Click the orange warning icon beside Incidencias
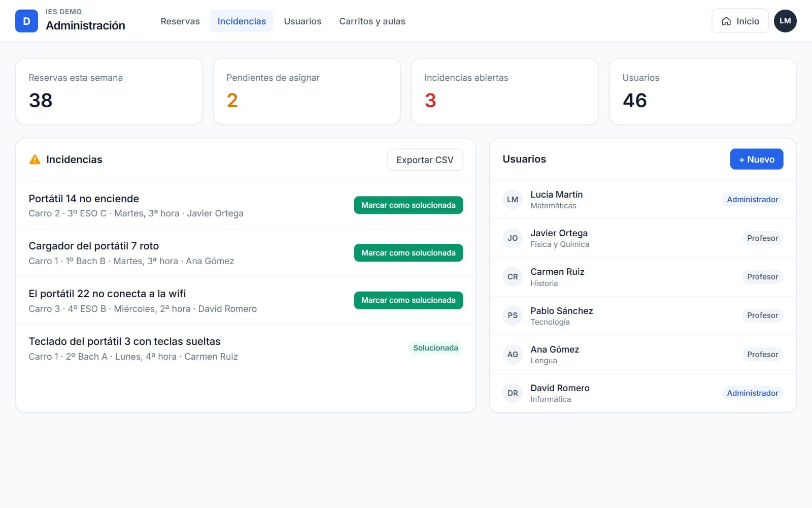812x508 pixels. 35,160
